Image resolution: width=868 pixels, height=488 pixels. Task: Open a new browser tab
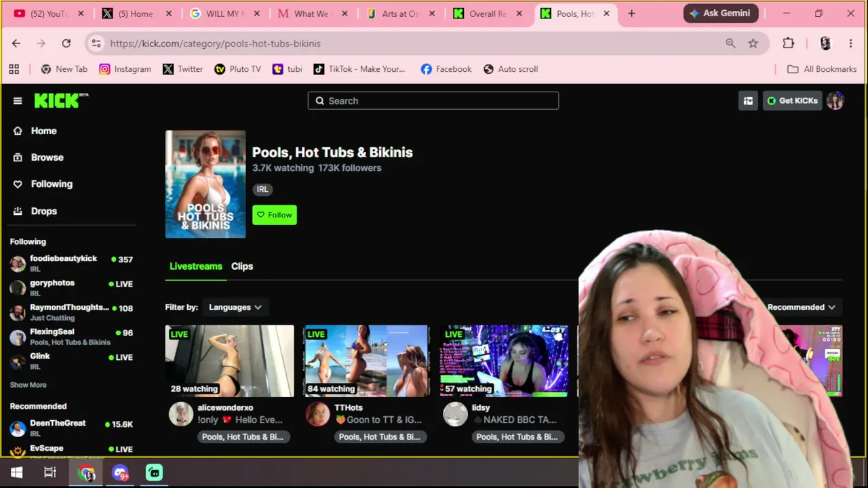[631, 14]
